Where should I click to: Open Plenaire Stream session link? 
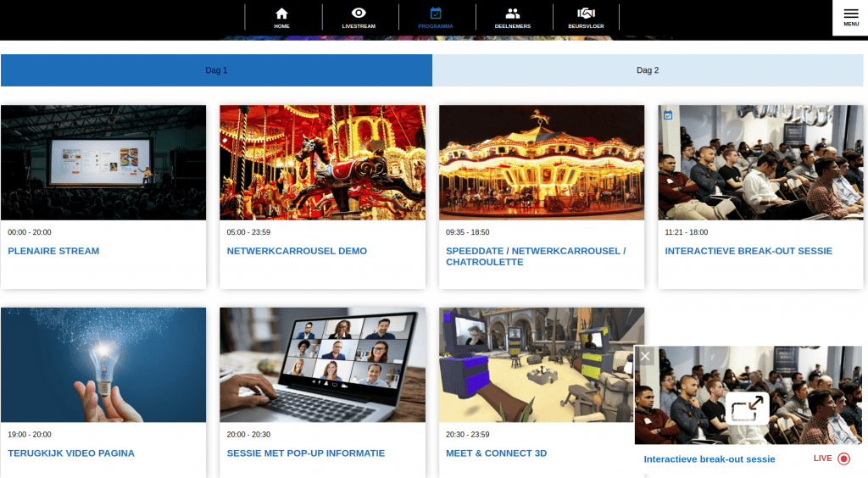[x=53, y=251]
